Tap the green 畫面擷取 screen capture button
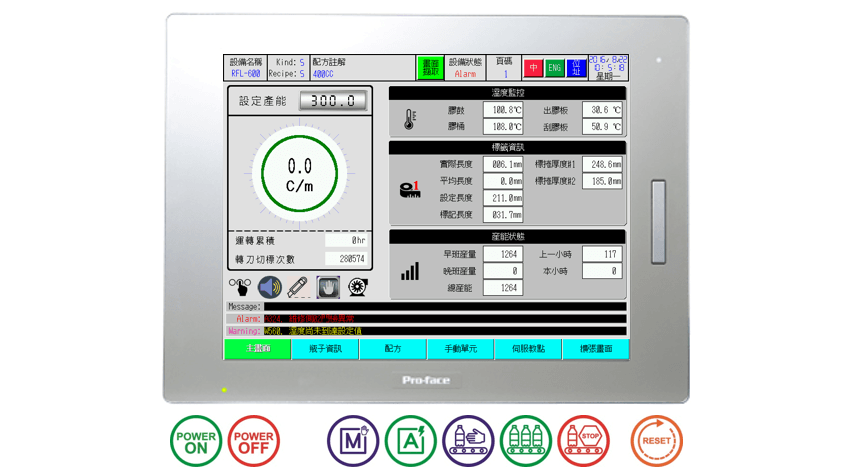The height and width of the screenshot is (476, 842). coord(431,68)
